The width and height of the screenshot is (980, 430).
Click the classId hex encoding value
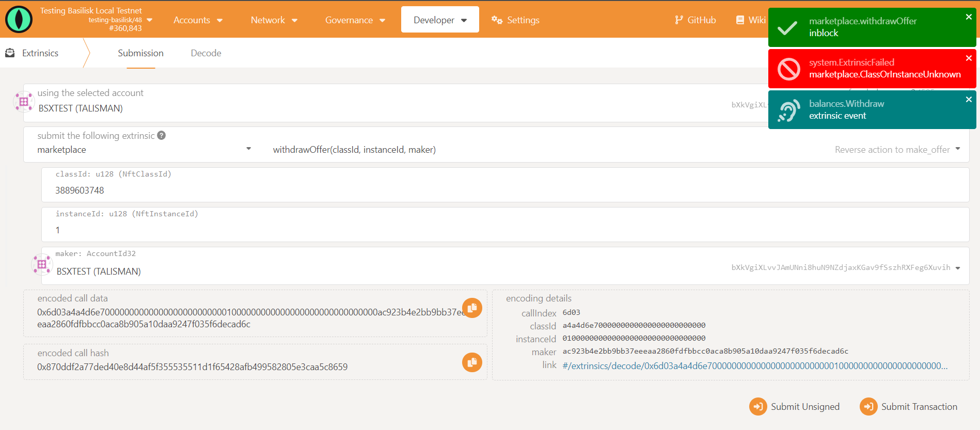[634, 325]
